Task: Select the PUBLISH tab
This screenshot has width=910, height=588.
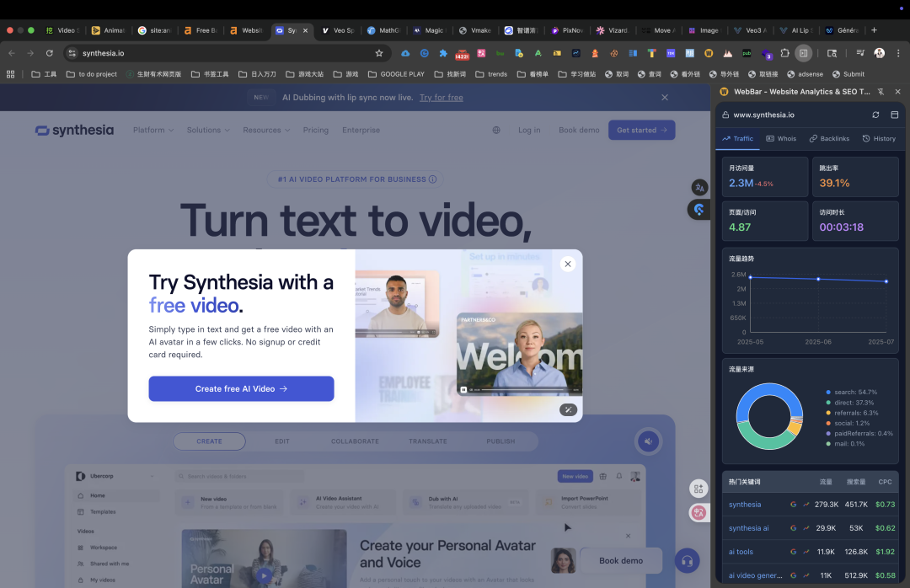Action: (500, 441)
